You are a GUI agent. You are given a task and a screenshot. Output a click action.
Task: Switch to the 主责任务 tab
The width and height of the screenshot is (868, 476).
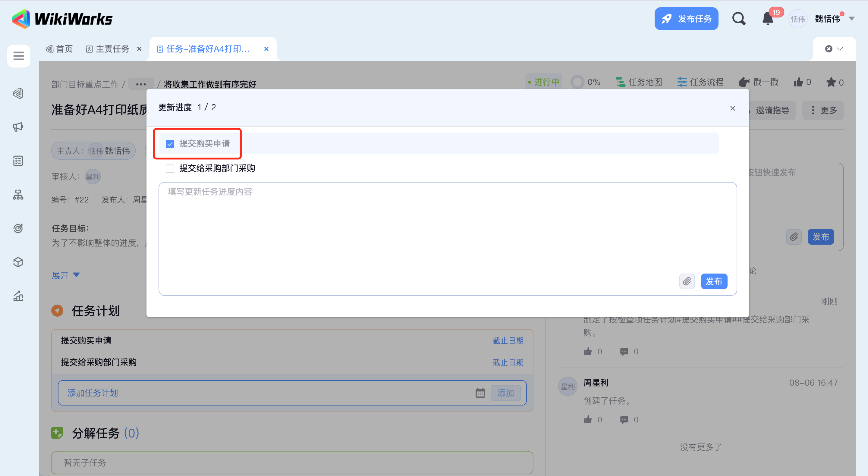tap(112, 49)
